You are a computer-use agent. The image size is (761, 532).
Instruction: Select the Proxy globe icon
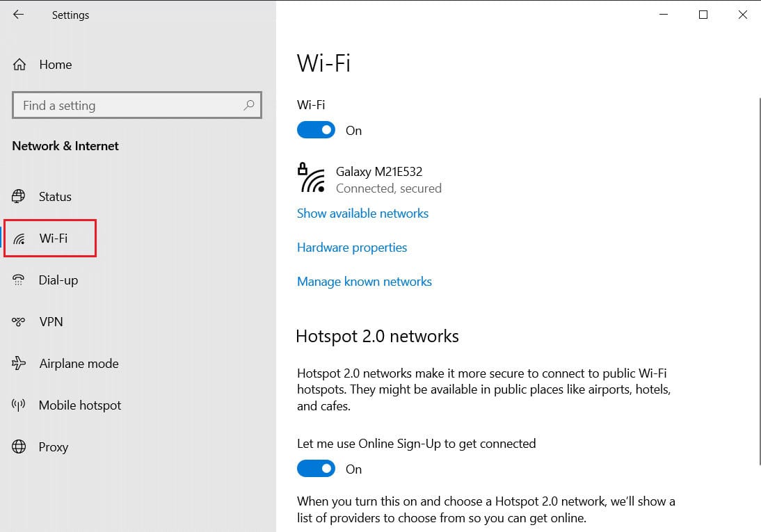coord(19,447)
